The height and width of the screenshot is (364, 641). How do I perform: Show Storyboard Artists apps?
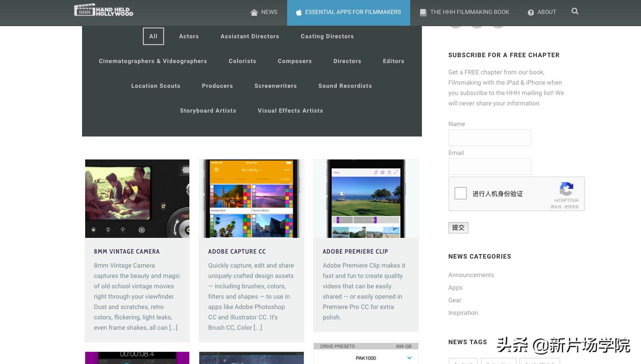point(208,111)
